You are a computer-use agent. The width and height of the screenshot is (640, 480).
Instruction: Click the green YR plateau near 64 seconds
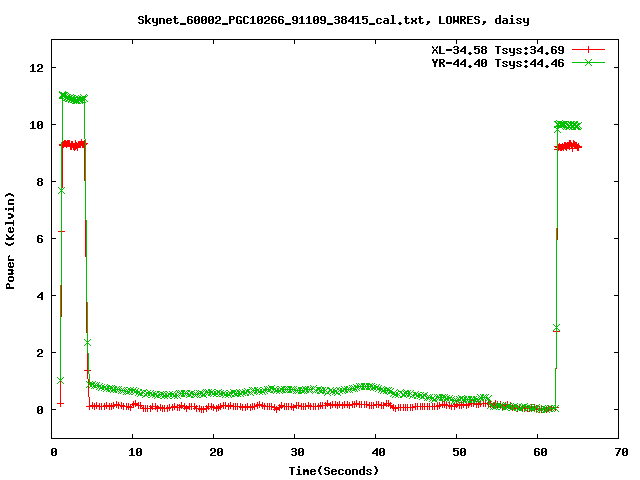click(x=568, y=125)
